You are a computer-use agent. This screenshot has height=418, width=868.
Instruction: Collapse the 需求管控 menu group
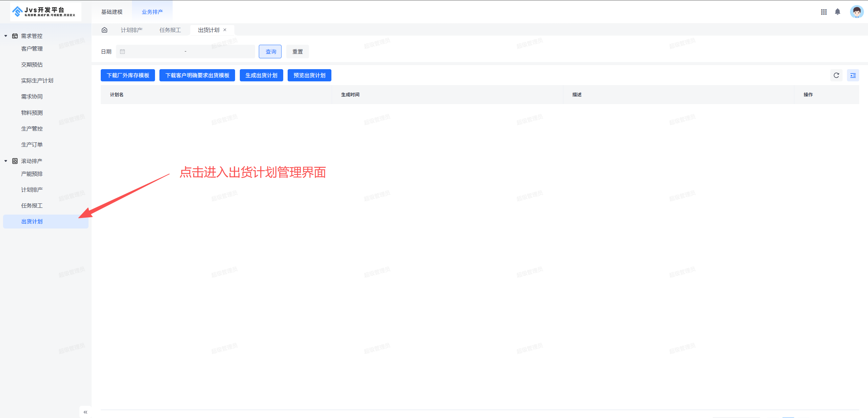tap(6, 36)
